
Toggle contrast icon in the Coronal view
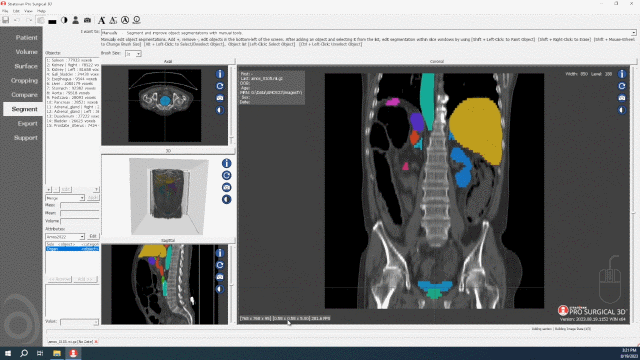tap(622, 110)
